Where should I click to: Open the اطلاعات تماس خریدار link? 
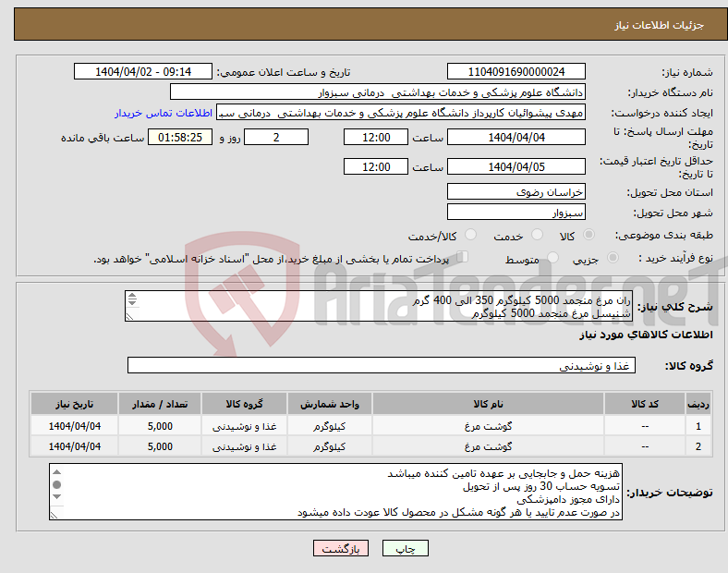coord(164,113)
